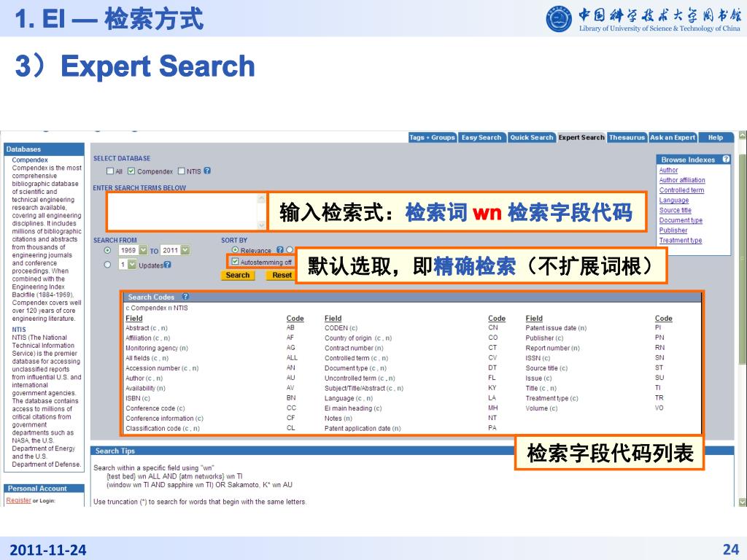Choose the Relevance sort radio button
747x560 pixels.
235,249
